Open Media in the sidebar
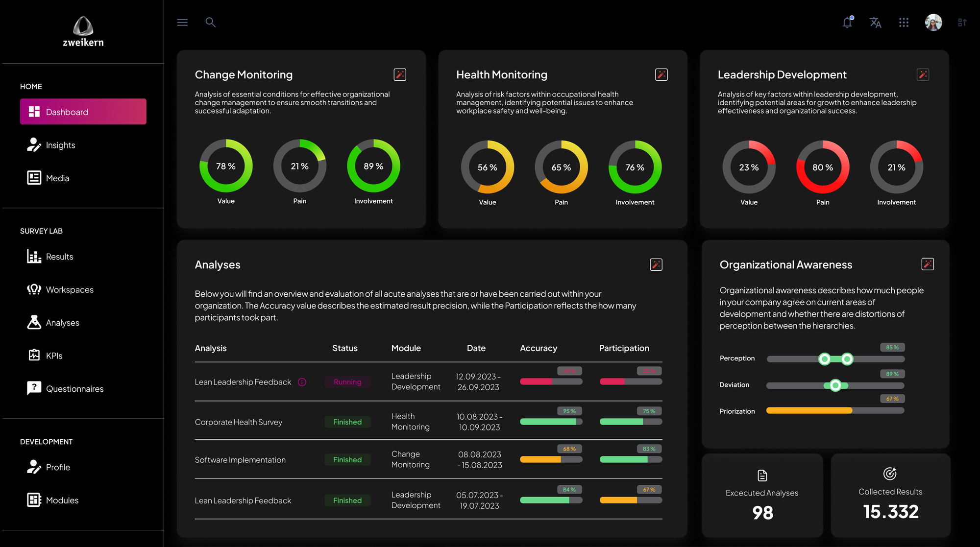The image size is (980, 547). (x=58, y=178)
